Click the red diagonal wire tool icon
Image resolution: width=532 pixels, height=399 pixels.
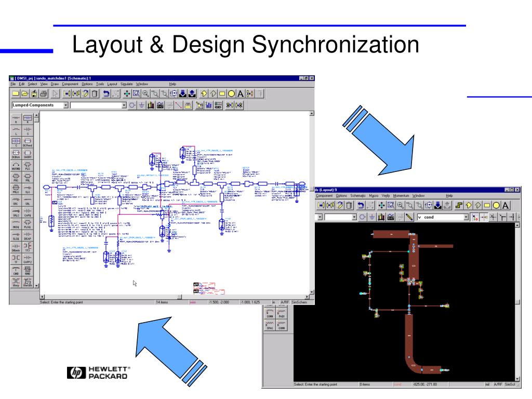pos(179,105)
